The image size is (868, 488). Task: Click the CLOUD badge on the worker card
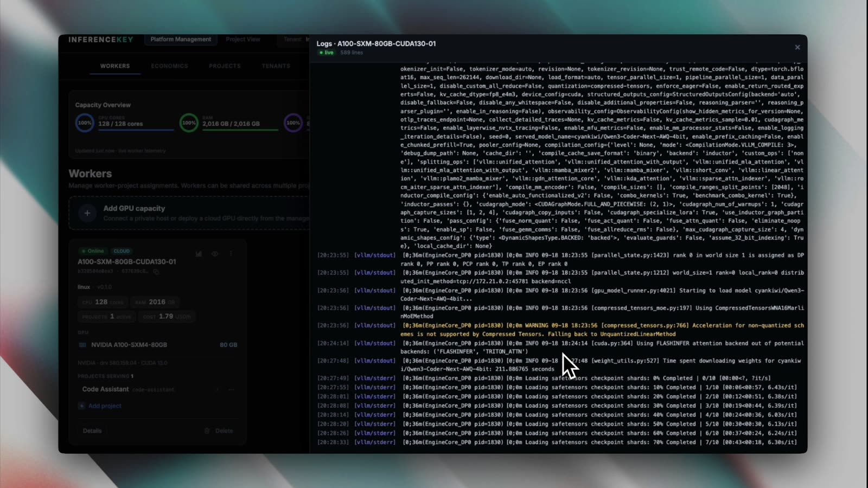(x=122, y=251)
